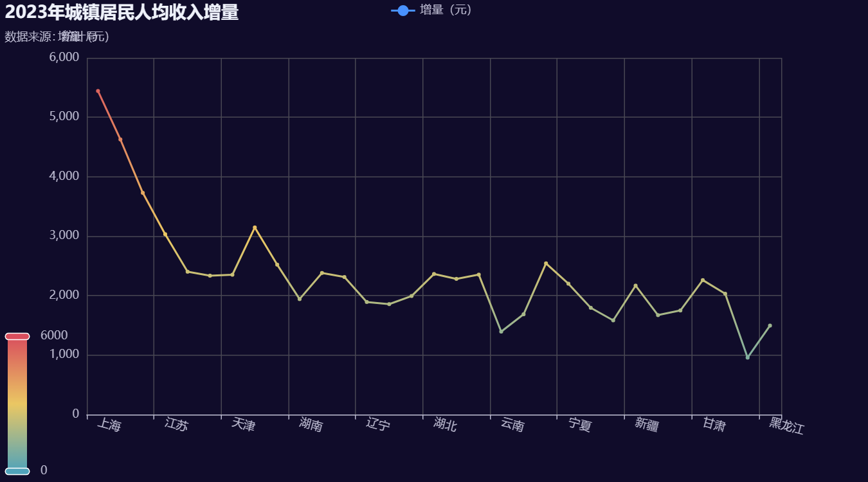This screenshot has width=868, height=482.
Task: Select the 甘肃 data point on the line
Action: click(x=703, y=280)
